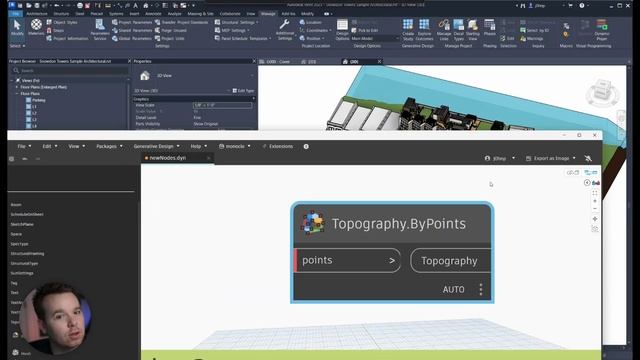The height and width of the screenshot is (360, 640).
Task: Open the monocle menu in Dynamo
Action: [x=235, y=146]
